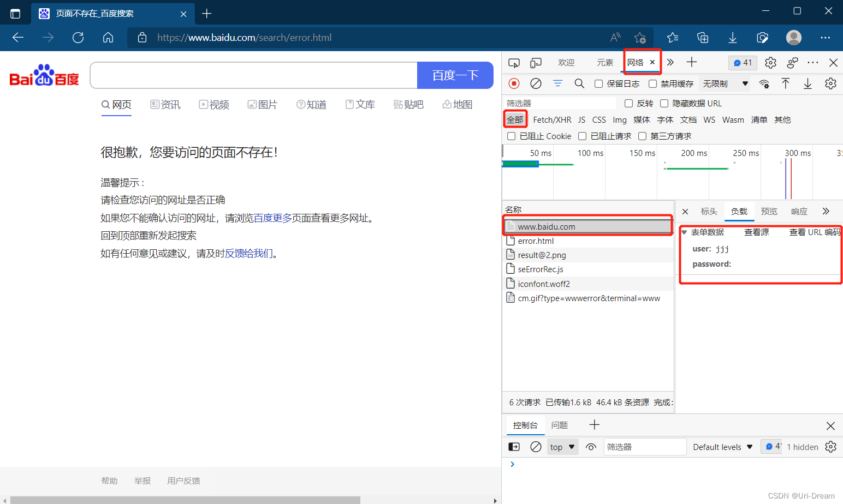Click the 反馈给我们 link

coord(249,254)
